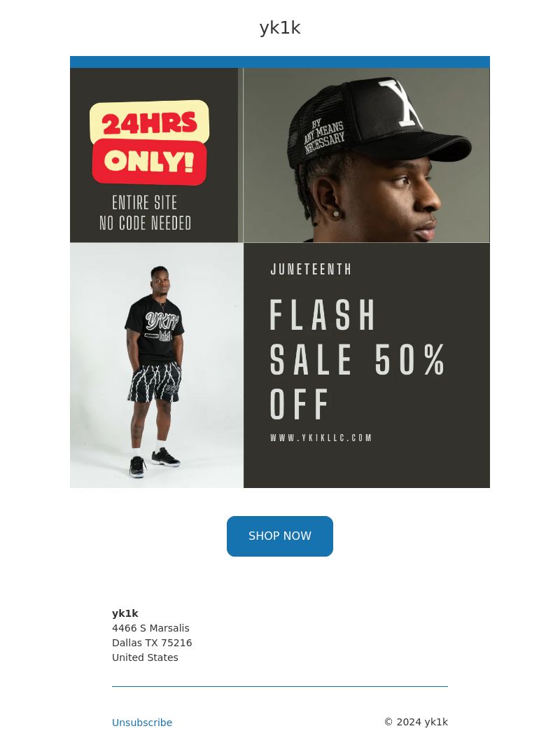This screenshot has height=752, width=560.
Task: Click the yk1k header title
Action: [x=280, y=28]
